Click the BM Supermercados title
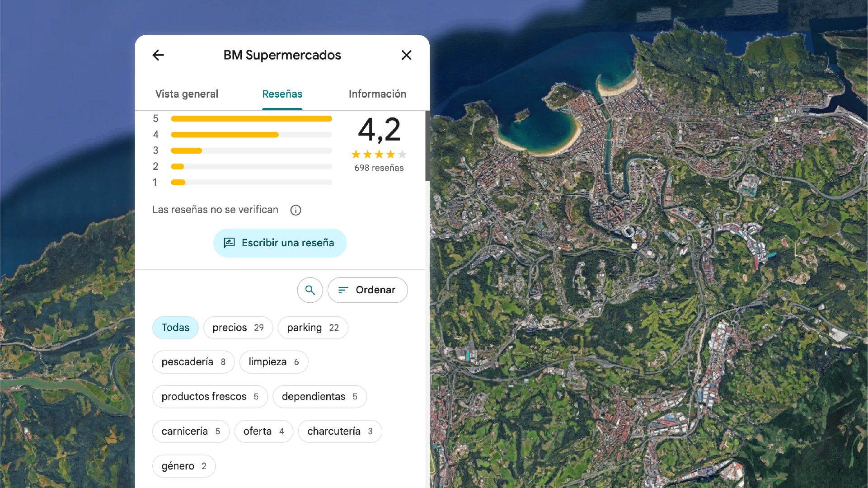 pos(282,55)
